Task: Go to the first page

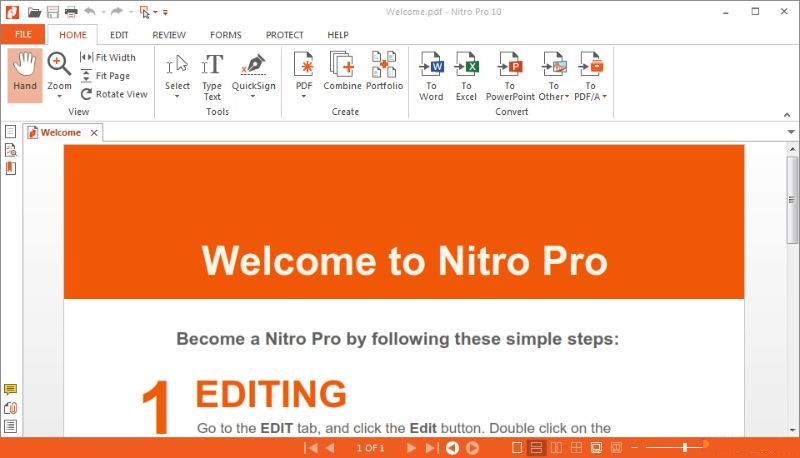Action: click(x=310, y=448)
